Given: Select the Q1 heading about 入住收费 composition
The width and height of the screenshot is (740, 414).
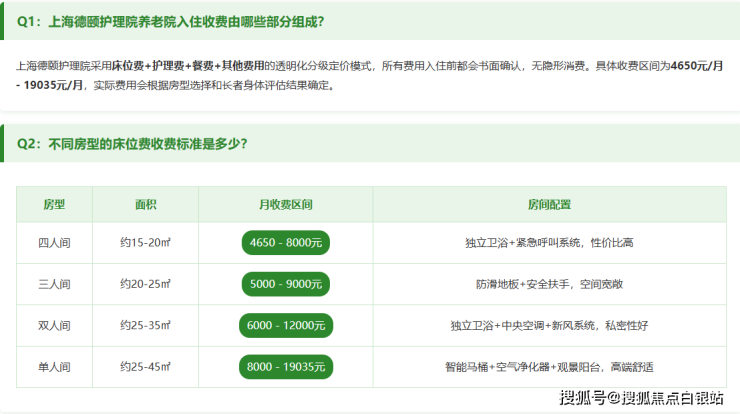Looking at the screenshot, I should [x=170, y=22].
